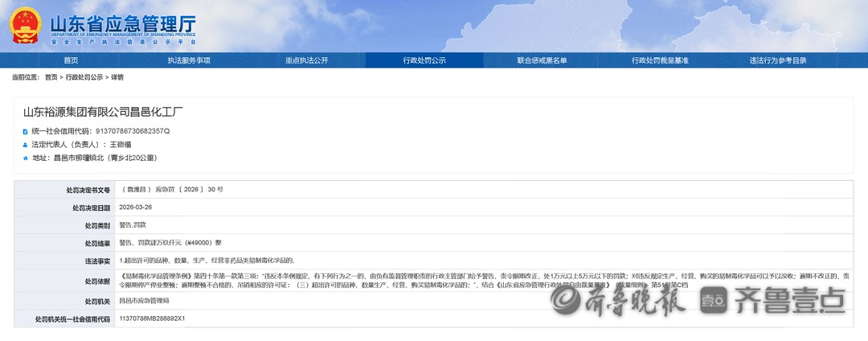This screenshot has height=341, width=868.
Task: Open the 首页 navigation tab
Action: pyautogui.click(x=71, y=60)
